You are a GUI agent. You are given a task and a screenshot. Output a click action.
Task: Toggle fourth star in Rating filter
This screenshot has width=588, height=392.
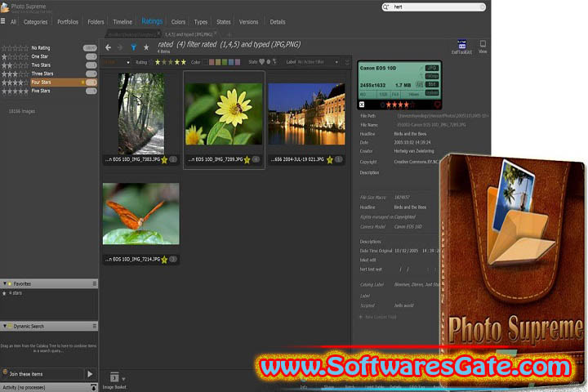(177, 62)
